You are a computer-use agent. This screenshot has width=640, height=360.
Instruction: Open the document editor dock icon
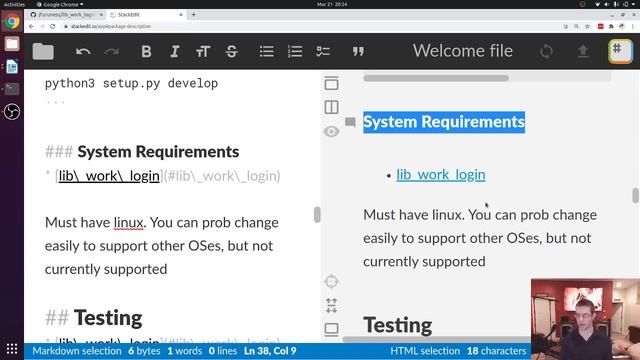tap(12, 66)
